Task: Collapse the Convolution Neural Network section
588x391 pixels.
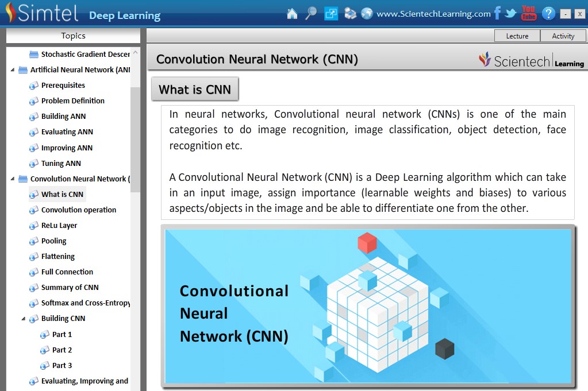Action: (x=13, y=179)
